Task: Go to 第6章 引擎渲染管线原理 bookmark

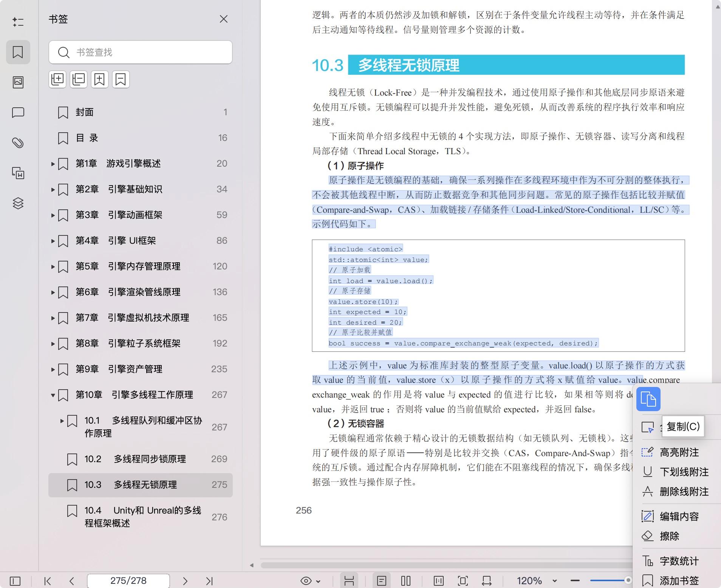Action: pyautogui.click(x=141, y=292)
